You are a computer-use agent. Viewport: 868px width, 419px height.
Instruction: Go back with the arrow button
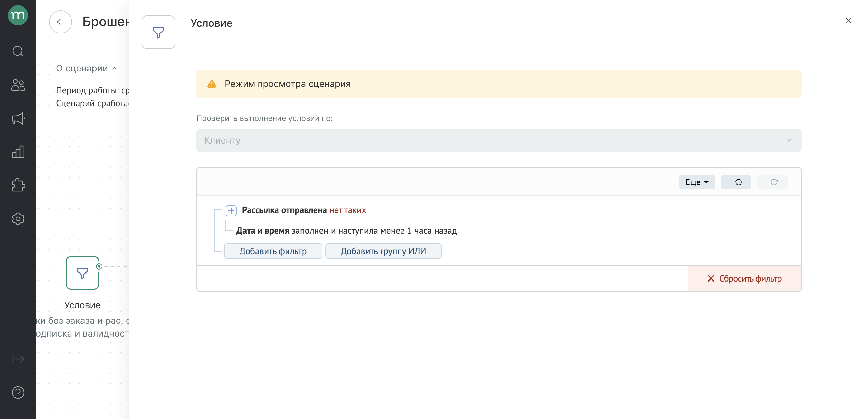click(x=60, y=22)
